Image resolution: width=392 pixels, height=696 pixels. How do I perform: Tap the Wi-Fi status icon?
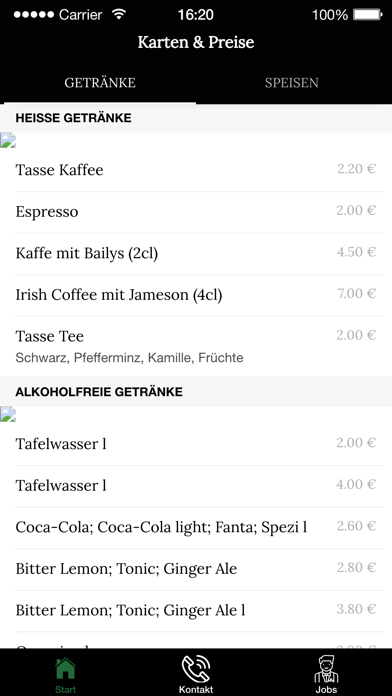[119, 15]
